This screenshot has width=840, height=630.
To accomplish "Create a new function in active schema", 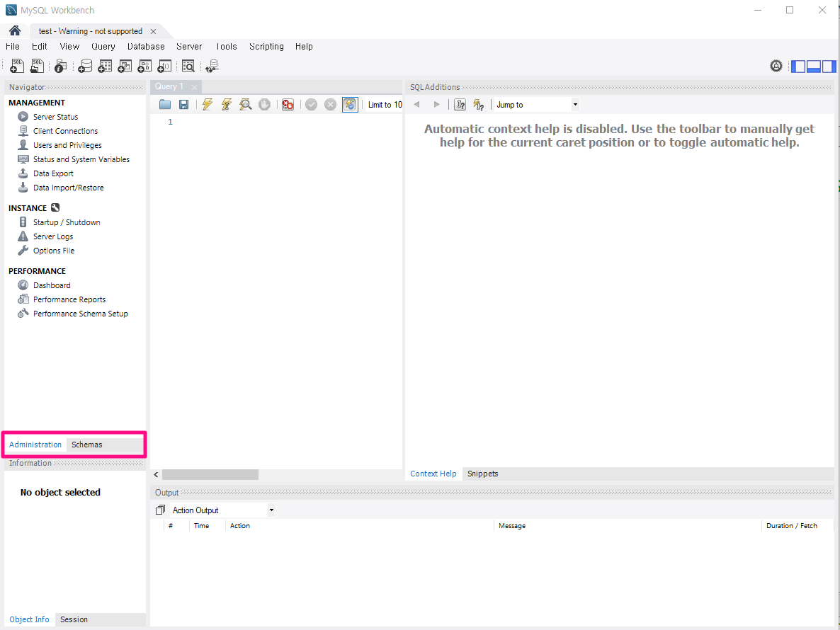I will [x=164, y=66].
